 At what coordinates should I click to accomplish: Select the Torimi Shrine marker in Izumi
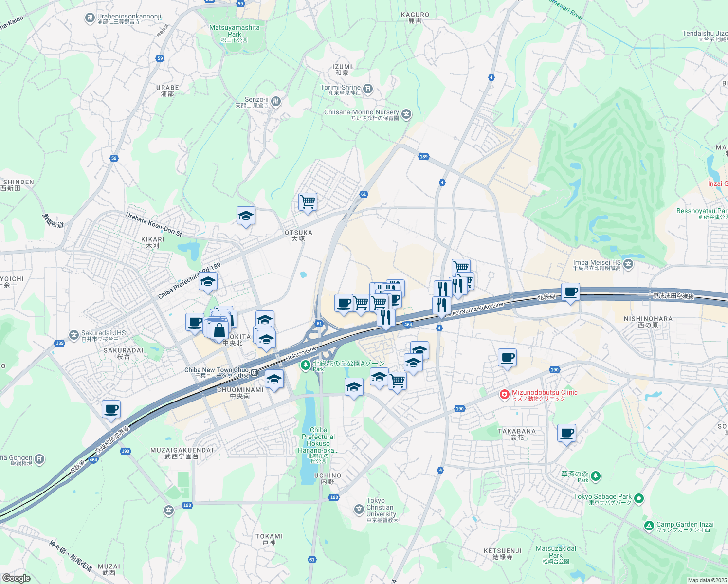coord(367,88)
